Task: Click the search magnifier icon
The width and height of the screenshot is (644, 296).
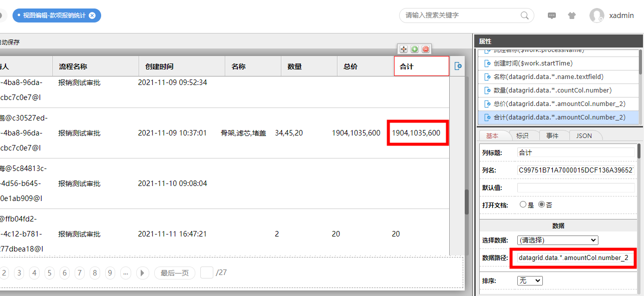Action: click(525, 15)
